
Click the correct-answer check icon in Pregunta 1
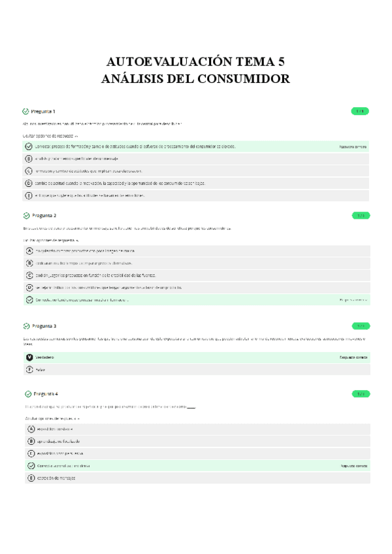[x=29, y=146]
